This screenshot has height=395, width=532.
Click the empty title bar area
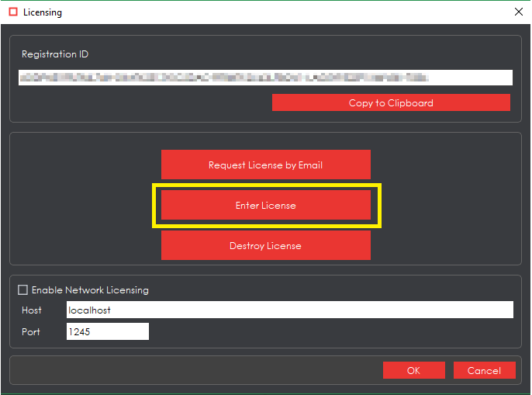coord(271,12)
